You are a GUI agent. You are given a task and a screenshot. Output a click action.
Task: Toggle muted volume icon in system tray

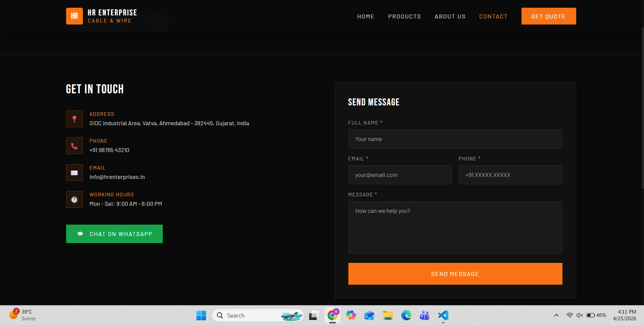click(580, 315)
